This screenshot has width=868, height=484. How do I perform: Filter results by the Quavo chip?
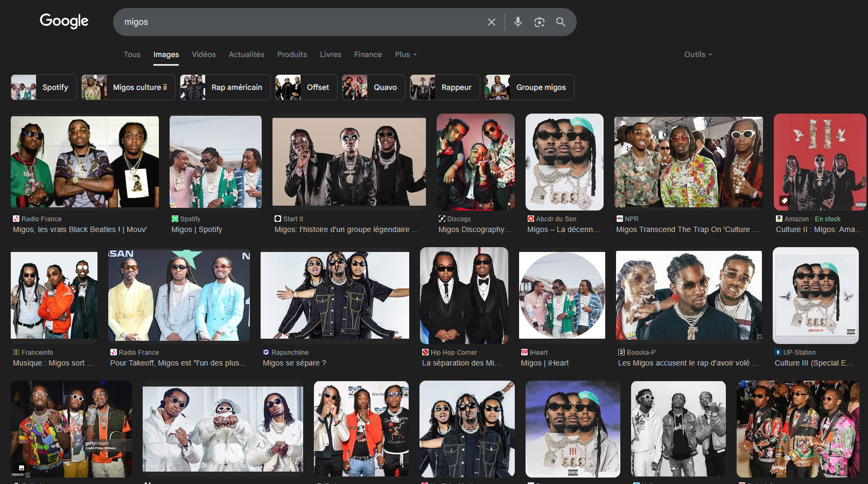pos(374,87)
